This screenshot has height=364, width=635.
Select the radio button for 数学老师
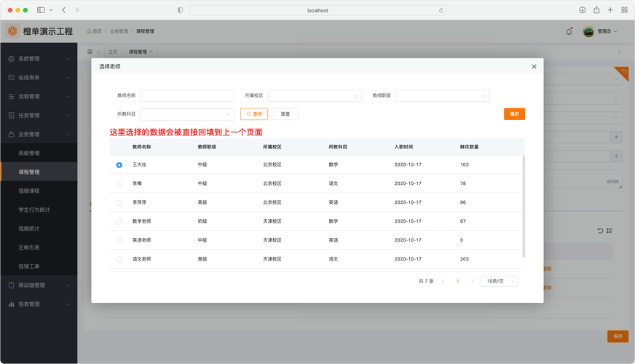coord(119,221)
